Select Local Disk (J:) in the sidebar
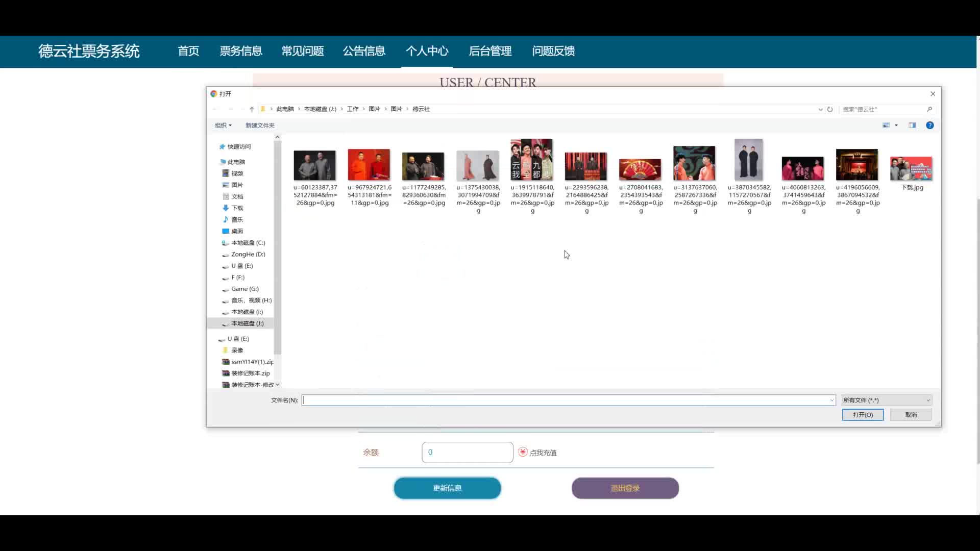 tap(243, 324)
